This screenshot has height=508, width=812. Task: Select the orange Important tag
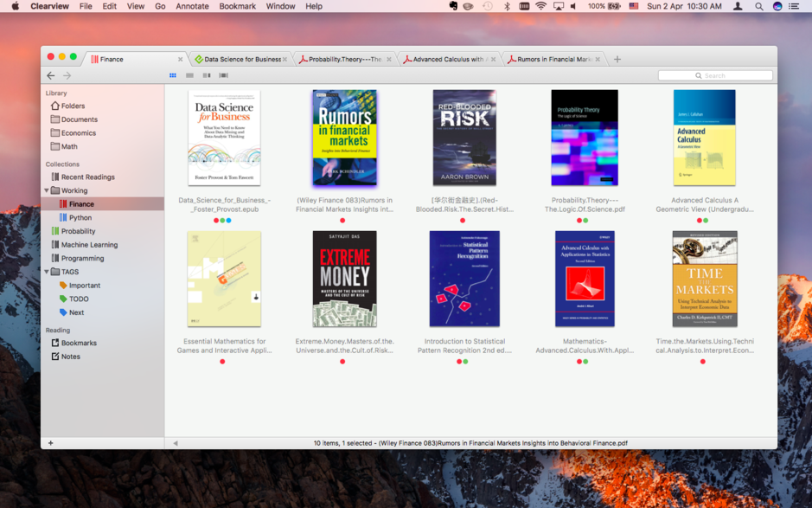[x=84, y=285]
